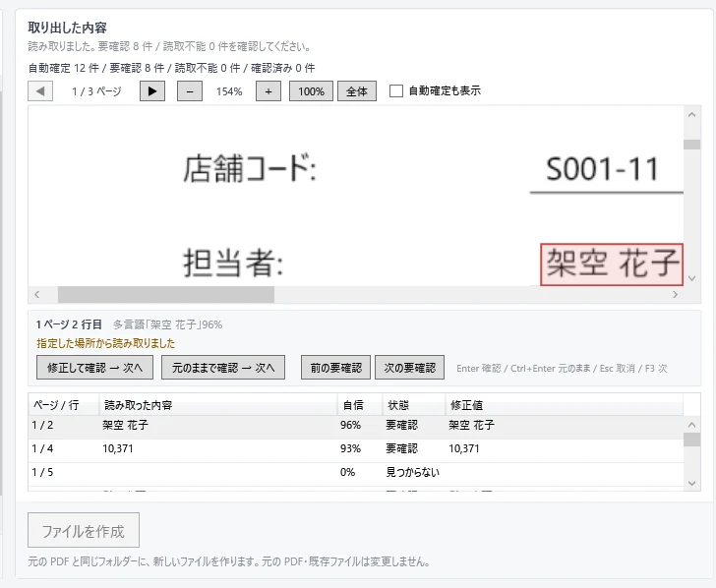716x588 pixels.
Task: Zoom in with the plus button
Action: click(x=268, y=91)
